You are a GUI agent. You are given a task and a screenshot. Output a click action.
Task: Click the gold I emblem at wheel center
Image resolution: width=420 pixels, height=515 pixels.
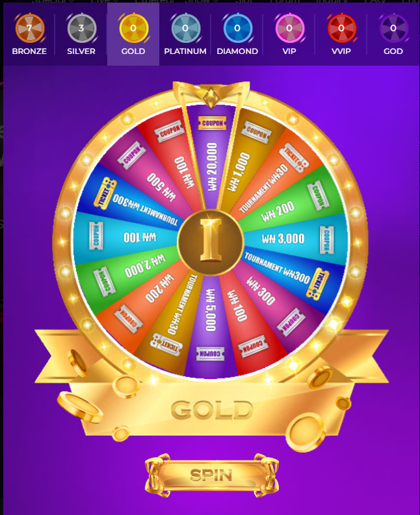[211, 242]
